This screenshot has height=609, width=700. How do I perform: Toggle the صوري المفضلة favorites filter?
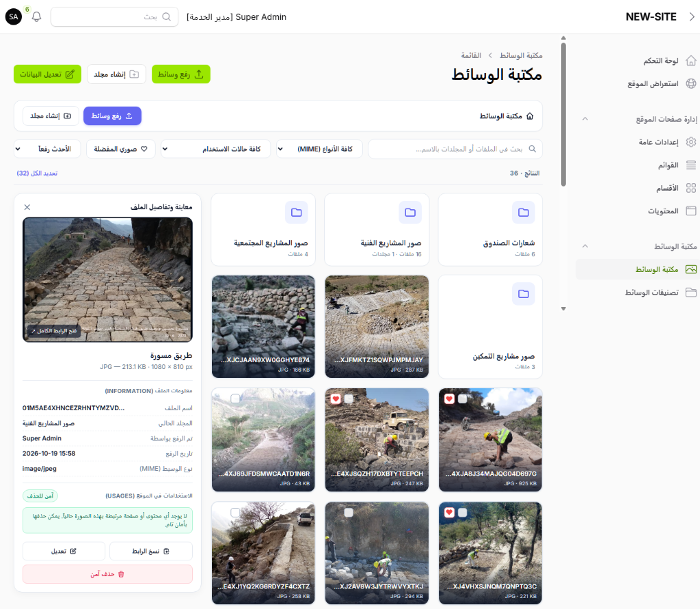pyautogui.click(x=120, y=149)
